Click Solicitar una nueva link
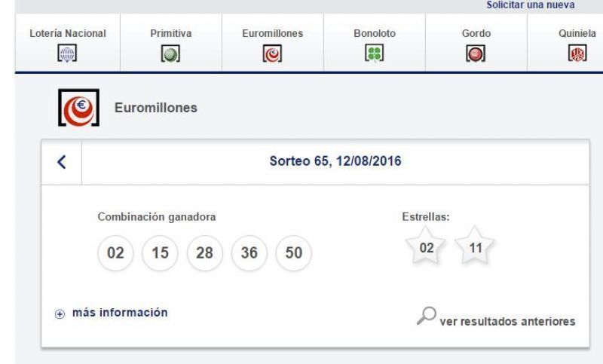 (531, 5)
